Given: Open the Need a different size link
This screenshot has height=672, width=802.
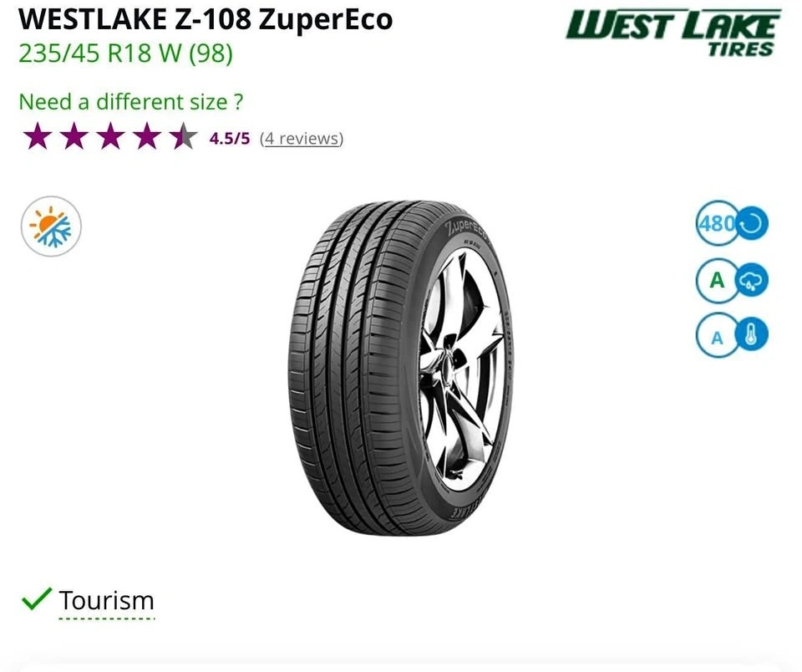Looking at the screenshot, I should (x=131, y=102).
